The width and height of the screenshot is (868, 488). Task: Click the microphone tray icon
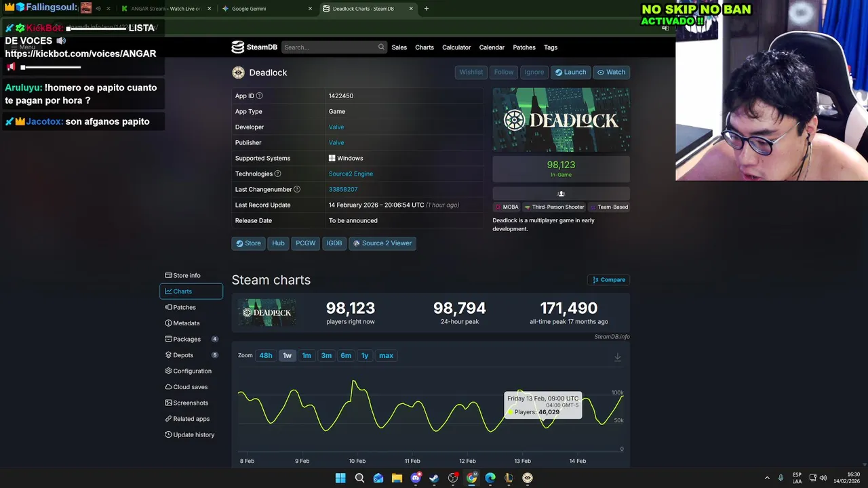click(x=781, y=478)
